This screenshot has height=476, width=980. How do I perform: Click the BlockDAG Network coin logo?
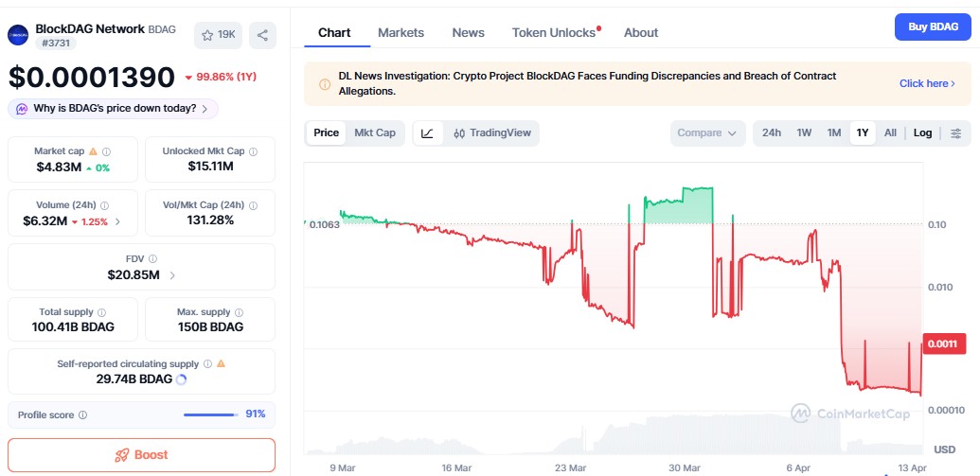[x=17, y=35]
